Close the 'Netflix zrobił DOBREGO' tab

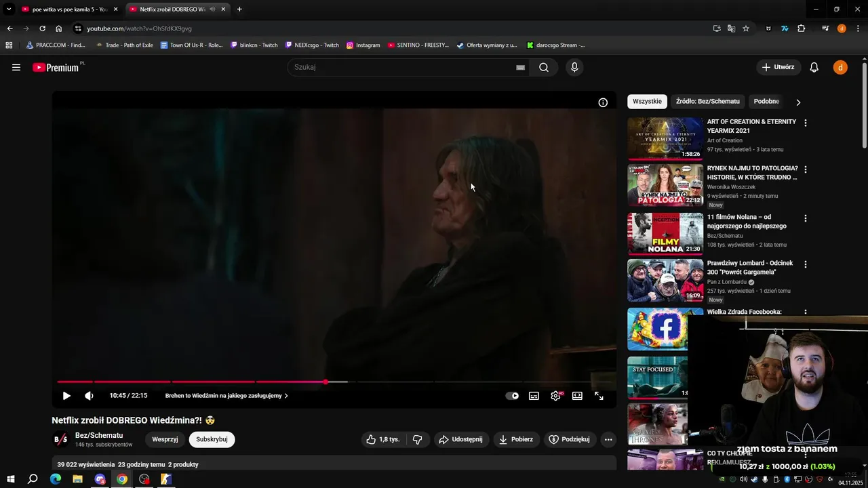pyautogui.click(x=223, y=9)
